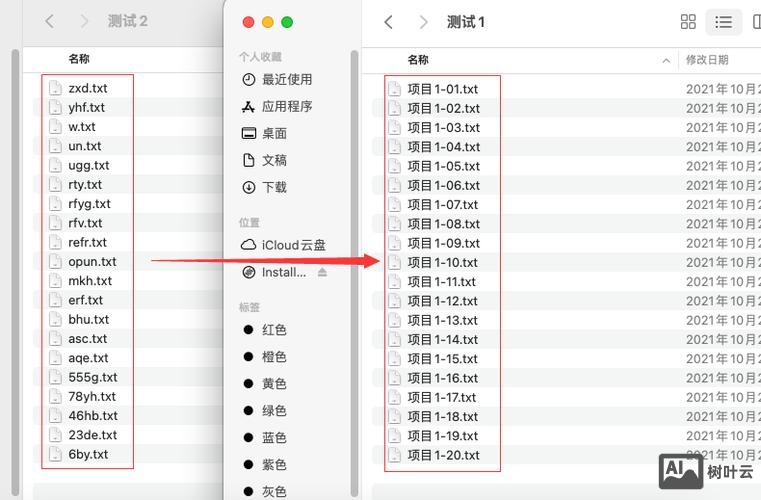Go forward in the 测试1 window
Screen dimensions: 761x500
click(423, 22)
